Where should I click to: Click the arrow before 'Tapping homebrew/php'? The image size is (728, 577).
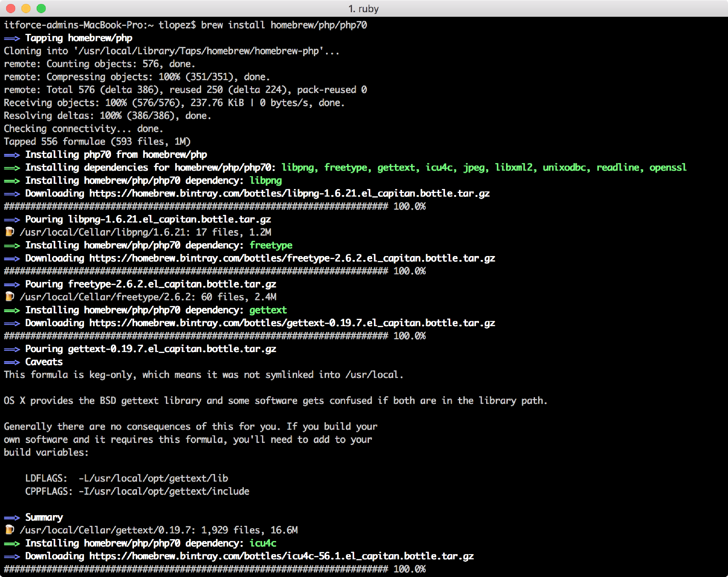[x=12, y=38]
